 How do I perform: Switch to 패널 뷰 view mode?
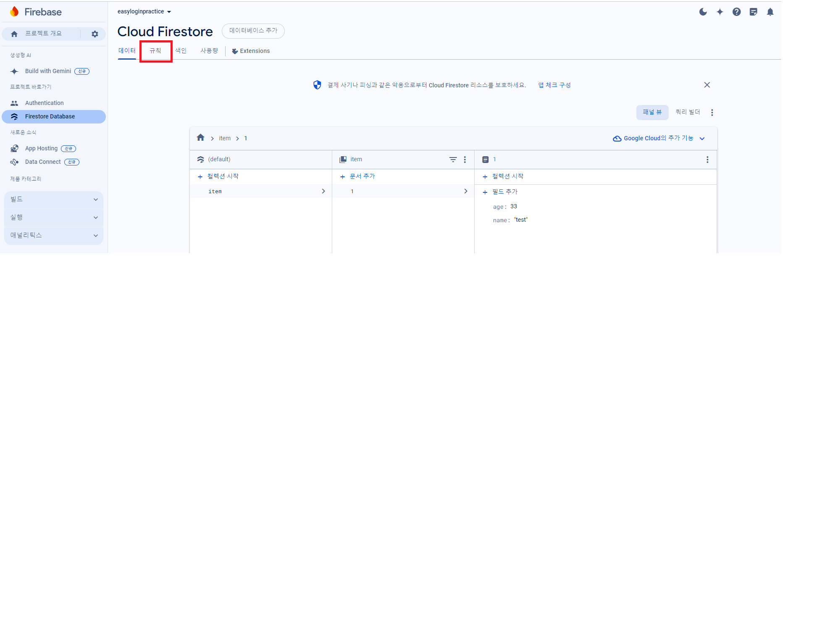point(652,112)
